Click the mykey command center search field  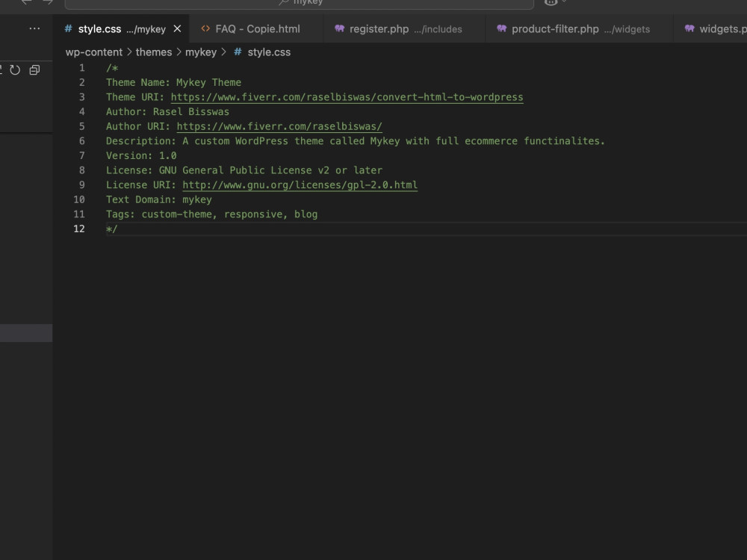[300, 4]
